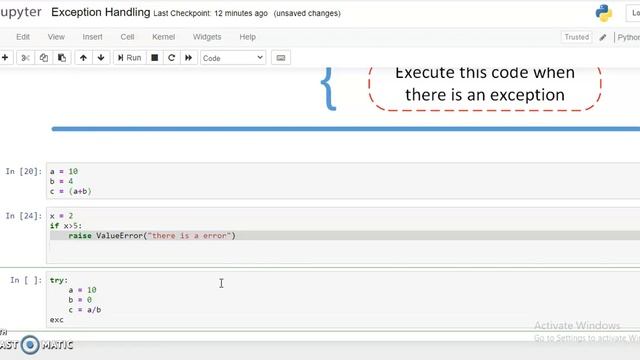Open the command palette keyboard icon
640x360 pixels.
(281, 58)
